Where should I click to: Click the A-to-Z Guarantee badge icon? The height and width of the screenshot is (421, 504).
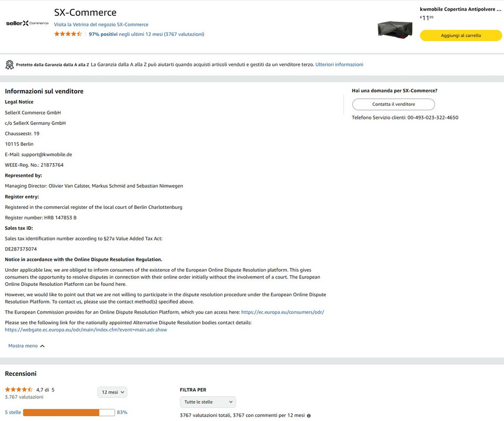pos(9,65)
